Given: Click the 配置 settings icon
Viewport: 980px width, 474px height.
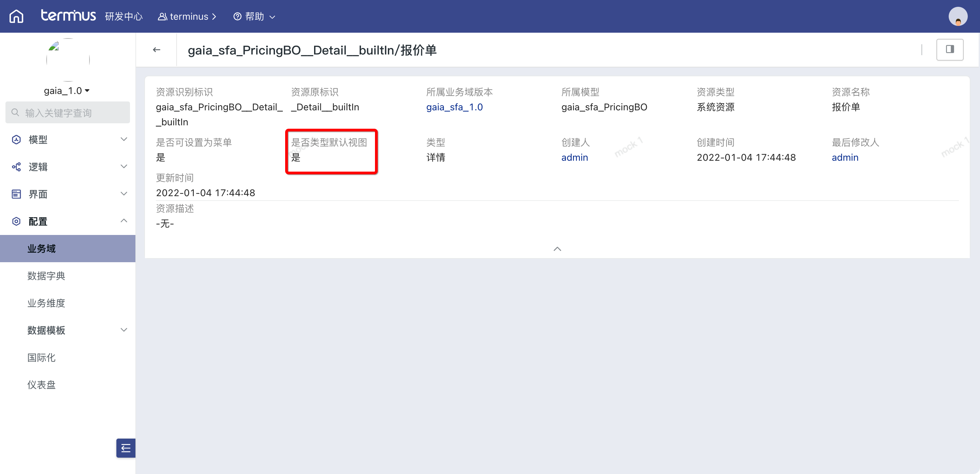Looking at the screenshot, I should (16, 221).
